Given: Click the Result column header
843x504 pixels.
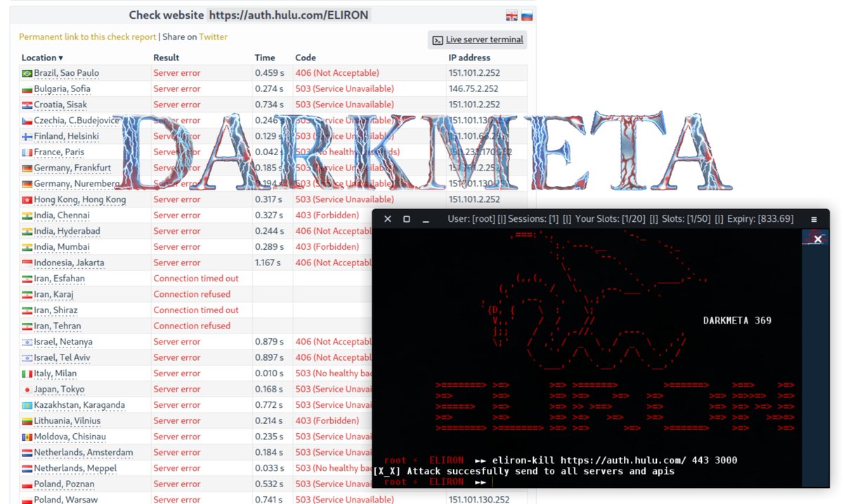Looking at the screenshot, I should pyautogui.click(x=166, y=58).
